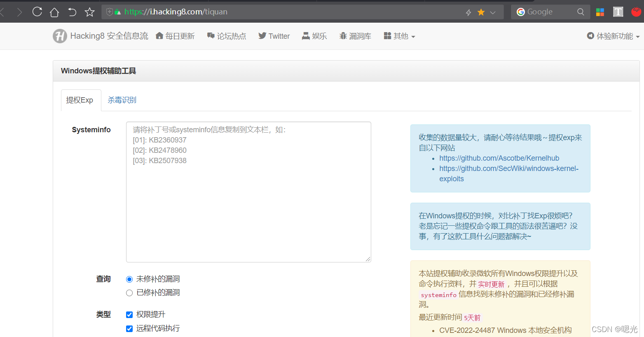Image resolution: width=644 pixels, height=337 pixels.
Task: Click the 5天前 update time text
Action: [x=472, y=318]
